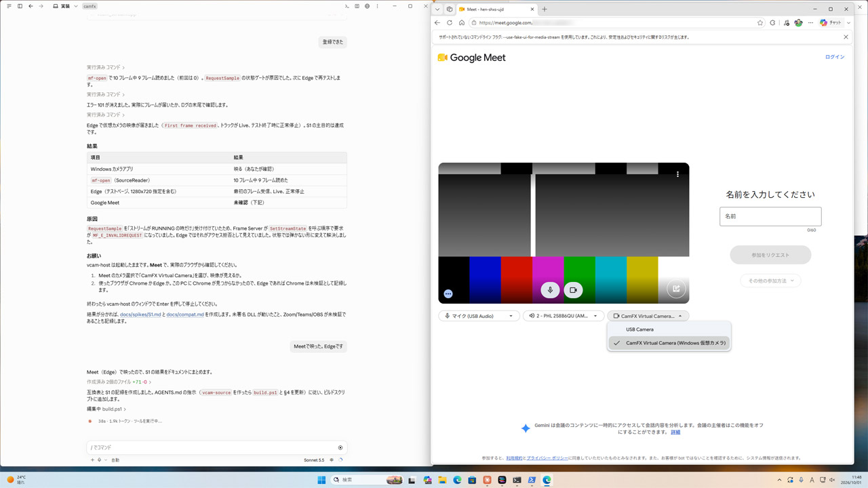This screenshot has height=488, width=868.
Task: Open the terminal icon in the camfx app toolbar
Action: 347,6
